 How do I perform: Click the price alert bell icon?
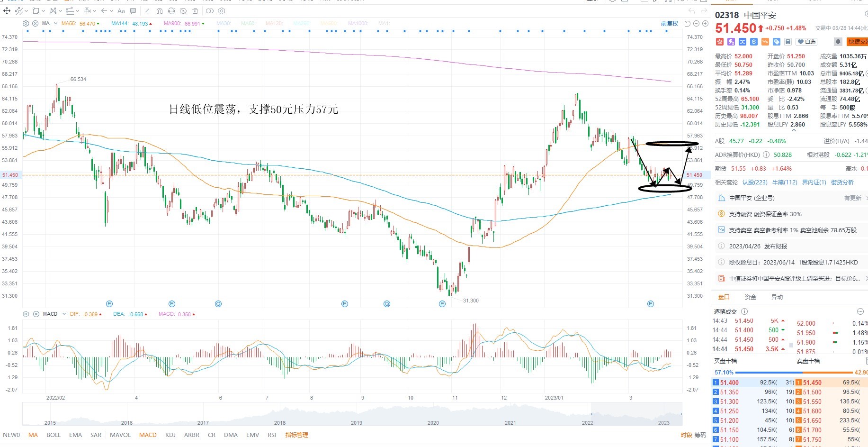pos(838,42)
